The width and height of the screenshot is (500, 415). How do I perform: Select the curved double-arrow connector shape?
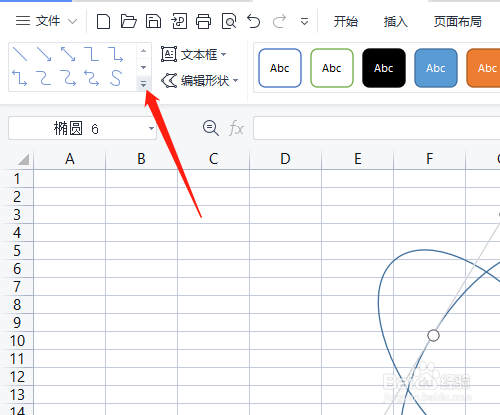[92, 78]
